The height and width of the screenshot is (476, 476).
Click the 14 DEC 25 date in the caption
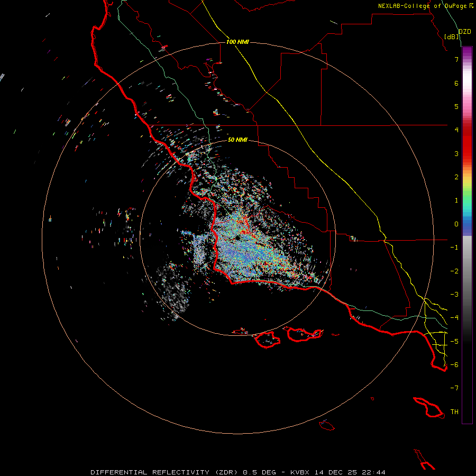pos(335,472)
